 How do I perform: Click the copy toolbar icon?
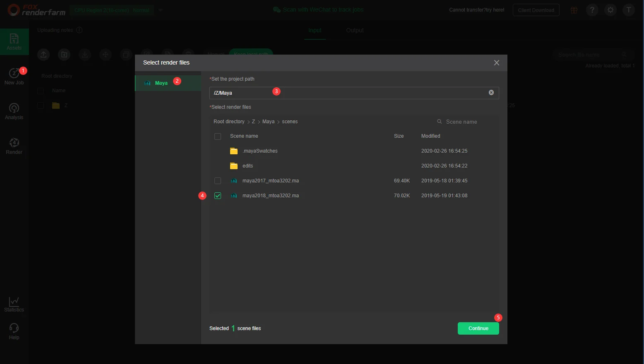(126, 54)
